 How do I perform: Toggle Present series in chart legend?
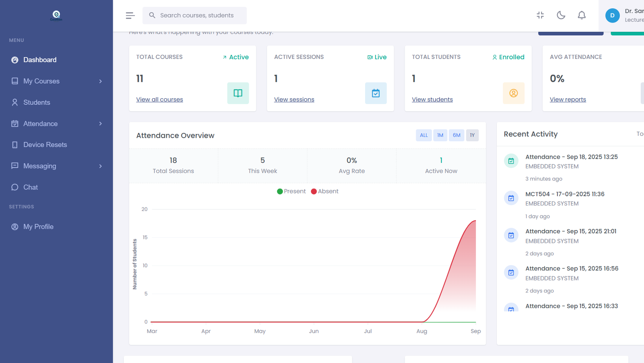[291, 191]
